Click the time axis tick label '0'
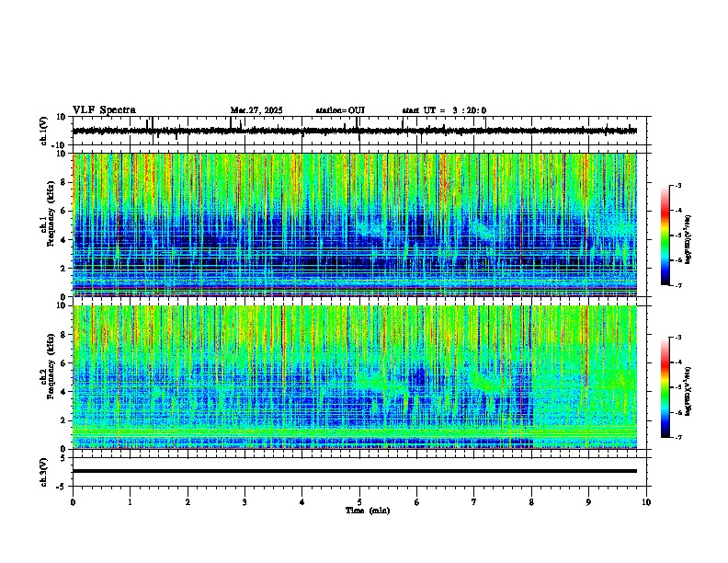 pyautogui.click(x=73, y=502)
